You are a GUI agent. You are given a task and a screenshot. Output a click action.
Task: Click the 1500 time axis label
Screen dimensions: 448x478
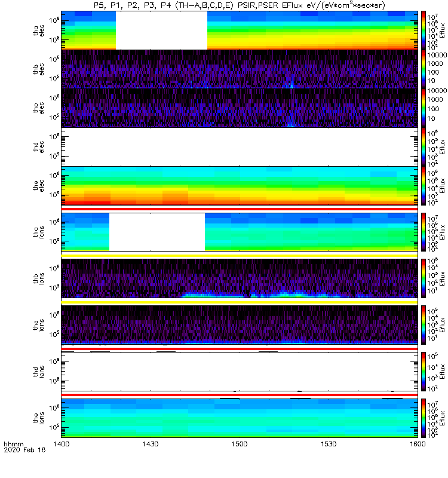(239, 445)
